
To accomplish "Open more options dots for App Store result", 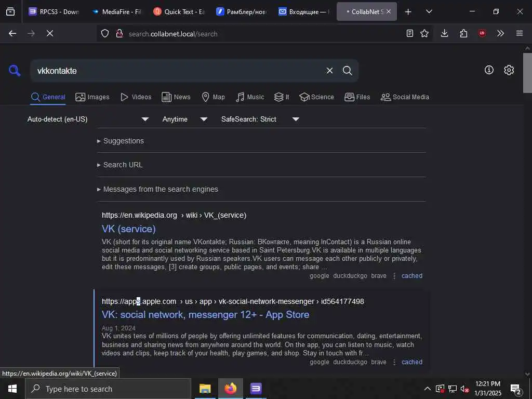I will click(394, 362).
